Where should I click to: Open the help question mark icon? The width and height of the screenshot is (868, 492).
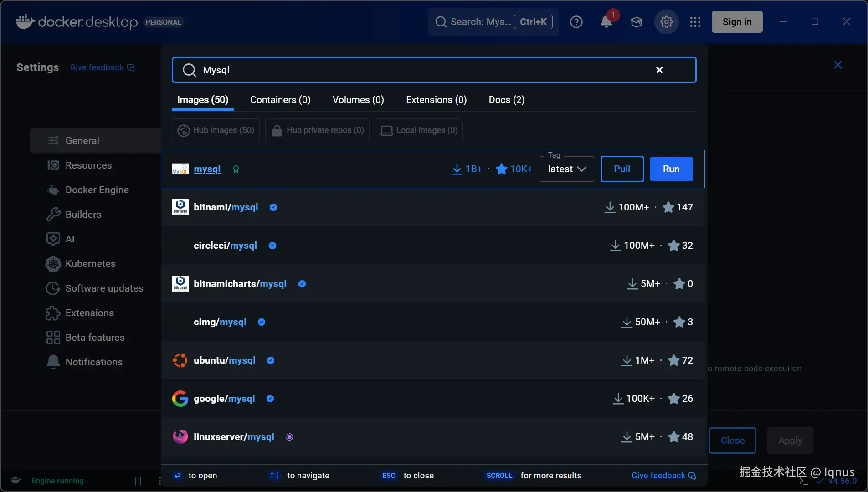click(x=576, y=22)
